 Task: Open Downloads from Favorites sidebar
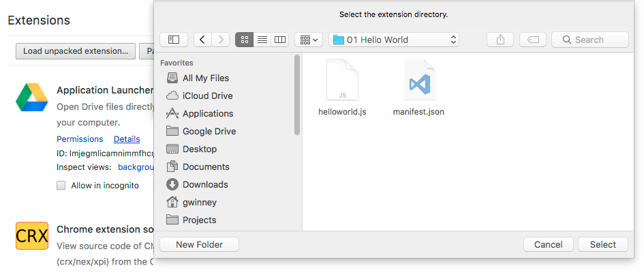point(204,184)
